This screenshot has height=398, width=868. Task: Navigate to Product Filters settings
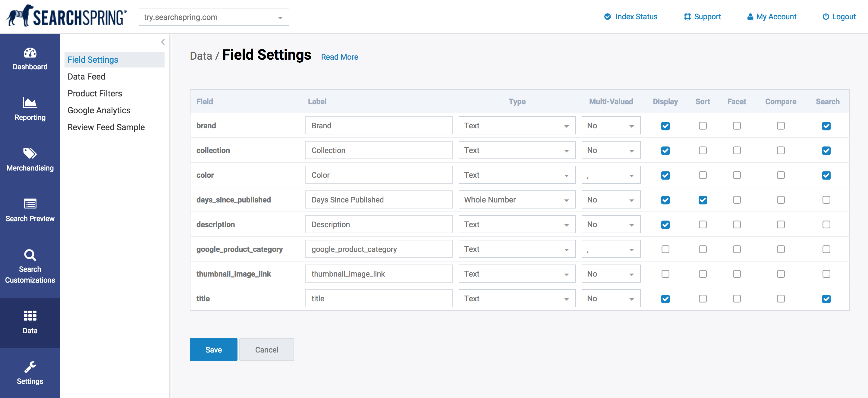tap(95, 93)
